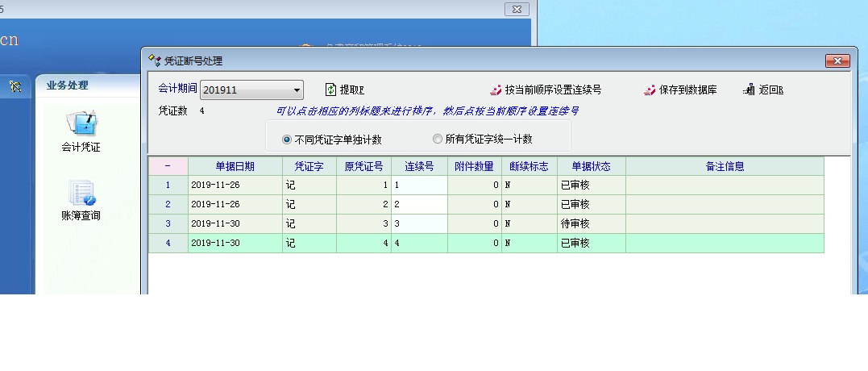This screenshot has width=868, height=371.
Task: Click the 连续号 cell in row 1
Action: click(x=419, y=185)
